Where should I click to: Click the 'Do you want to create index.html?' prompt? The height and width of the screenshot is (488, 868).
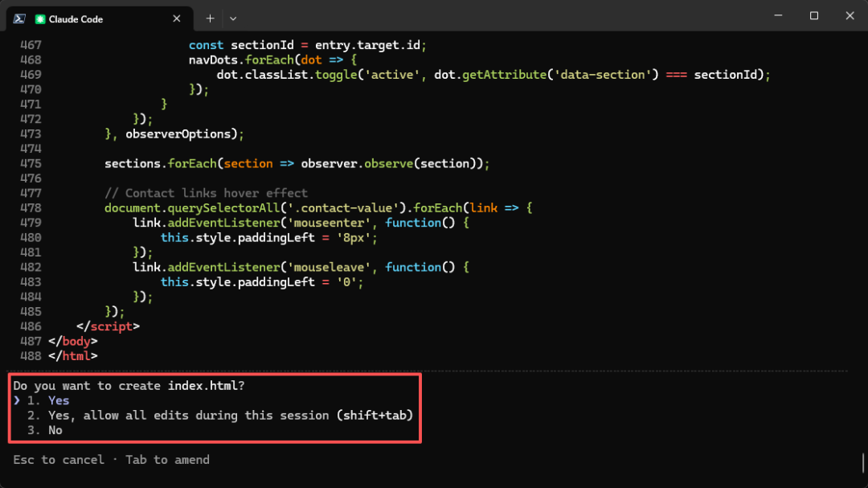[x=129, y=386]
